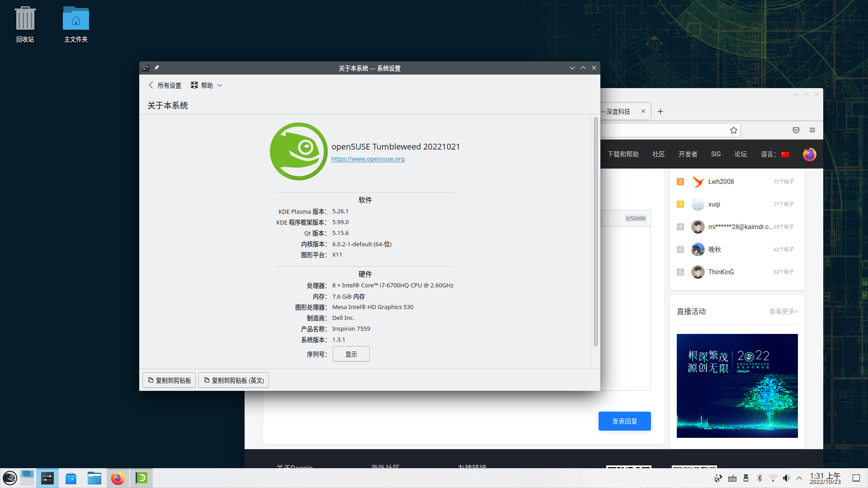The width and height of the screenshot is (868, 488).
Task: Open Firefox hamburger application menu
Action: click(812, 130)
